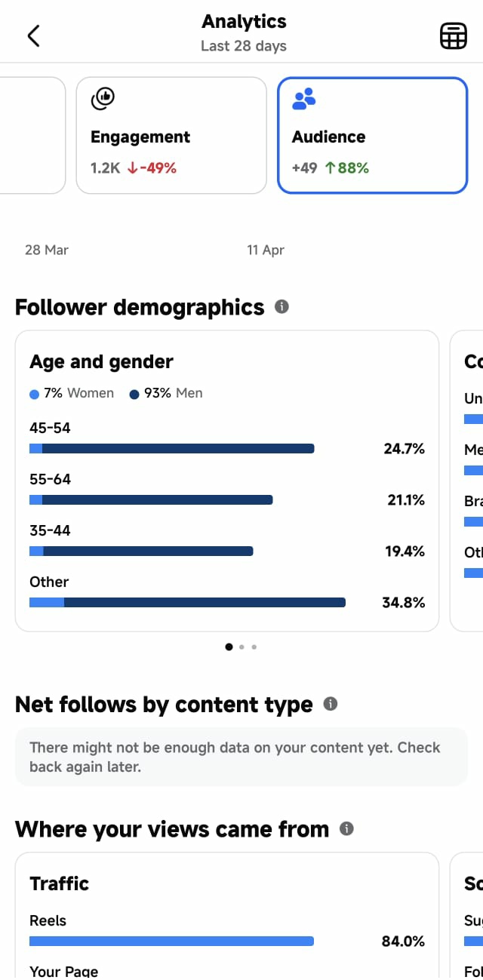
Task: Open Net follows by content type info icon
Action: (330, 704)
